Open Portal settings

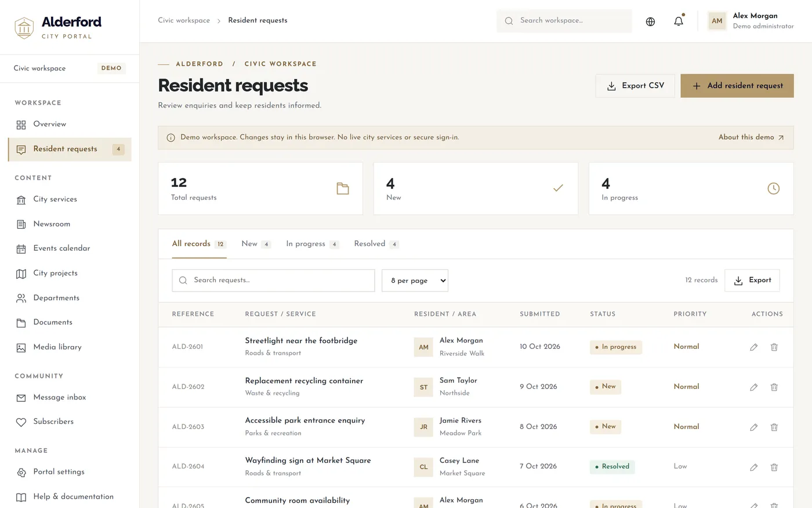[70, 472]
